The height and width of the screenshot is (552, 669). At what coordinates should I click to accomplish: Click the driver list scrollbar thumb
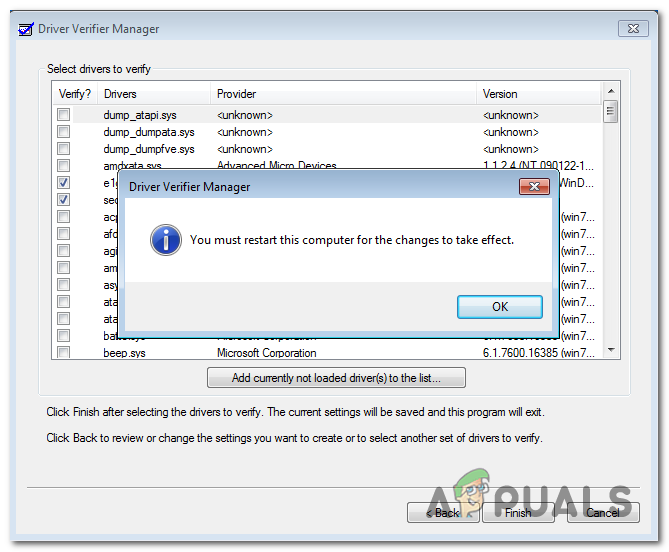611,111
